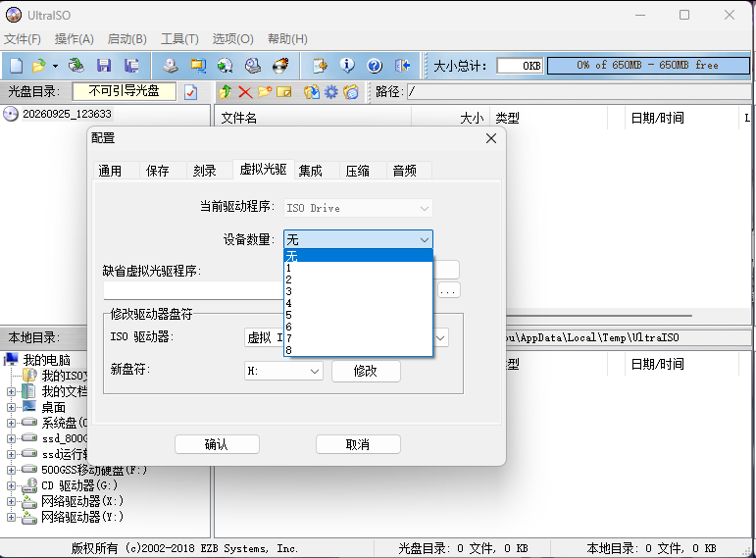Choose 8 in the device count list

358,350
